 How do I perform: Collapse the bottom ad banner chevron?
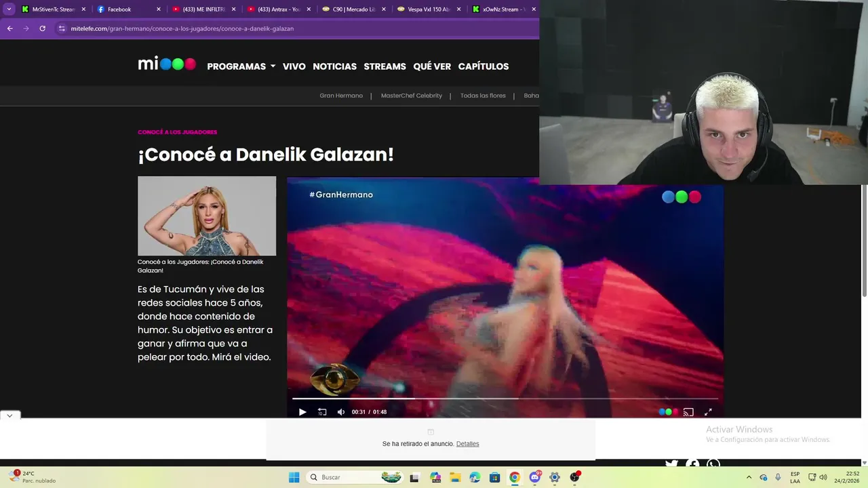(10, 415)
